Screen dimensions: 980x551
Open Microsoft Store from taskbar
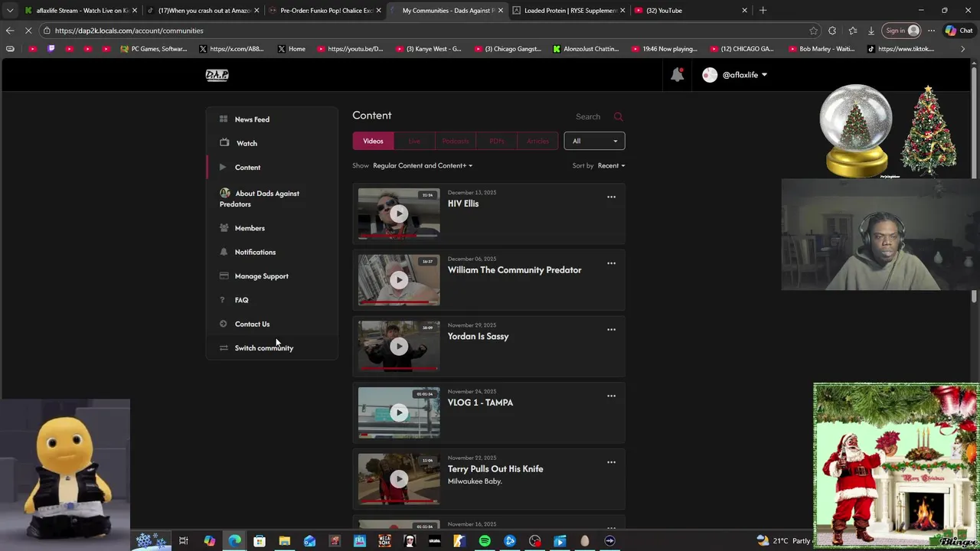[260, 541]
